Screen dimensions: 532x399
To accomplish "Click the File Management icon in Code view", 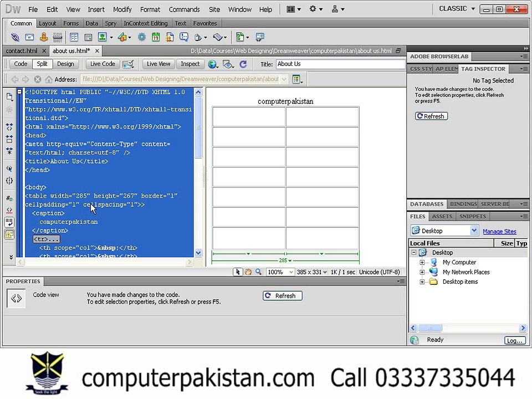I will (9, 97).
